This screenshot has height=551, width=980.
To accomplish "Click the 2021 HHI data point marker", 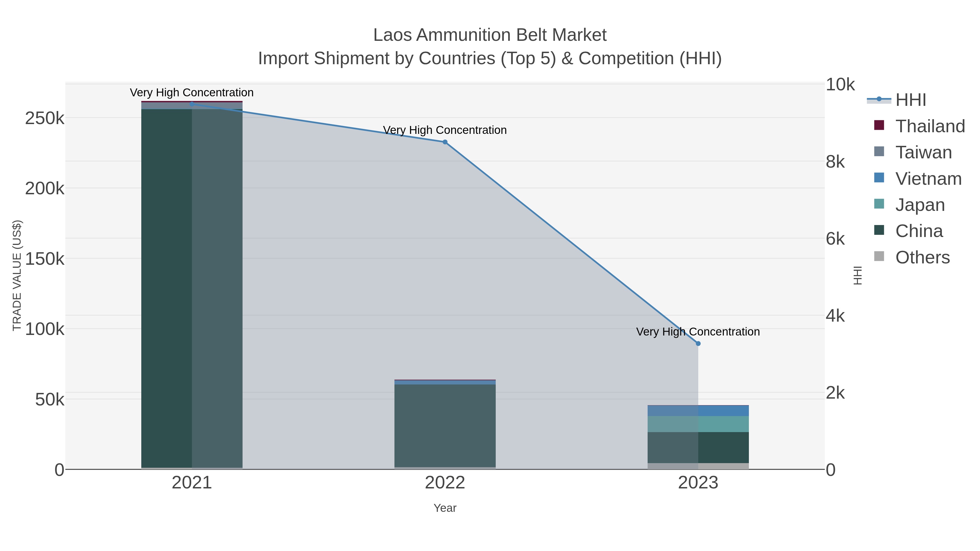I will tap(192, 104).
